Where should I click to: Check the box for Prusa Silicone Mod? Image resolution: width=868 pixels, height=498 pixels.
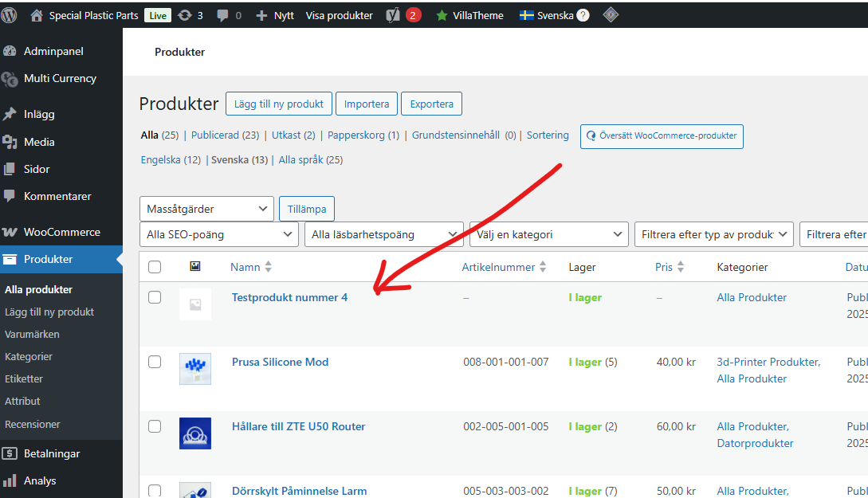click(155, 362)
